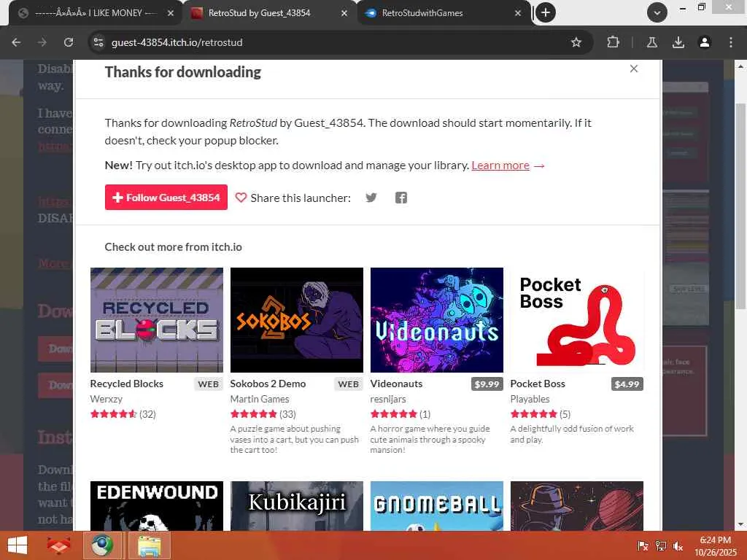Screen dimensions: 747x560
Task: Open the Pocket Boss game thumbnail
Action: click(x=577, y=320)
